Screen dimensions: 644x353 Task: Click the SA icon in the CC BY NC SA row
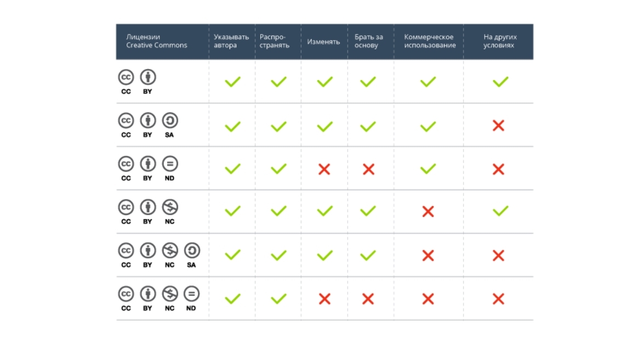click(191, 251)
